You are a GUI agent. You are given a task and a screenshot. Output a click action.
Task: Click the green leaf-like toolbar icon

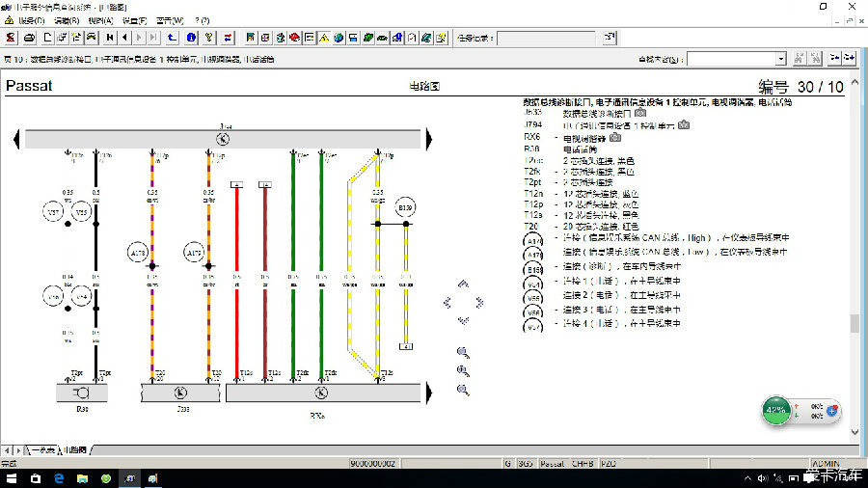[368, 38]
